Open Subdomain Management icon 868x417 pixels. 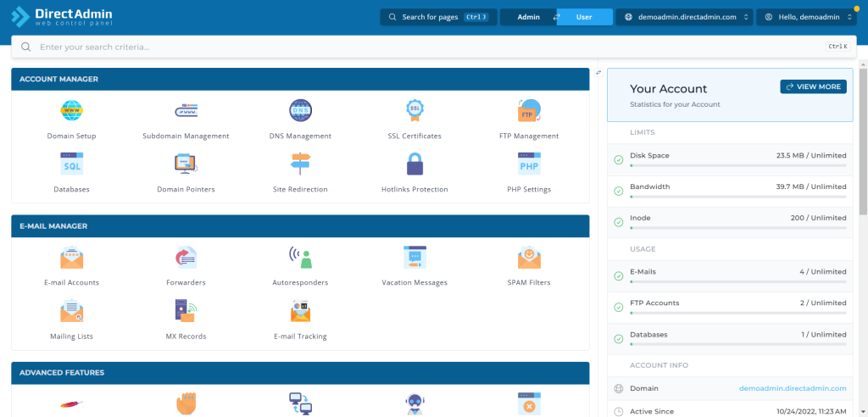pos(186,111)
